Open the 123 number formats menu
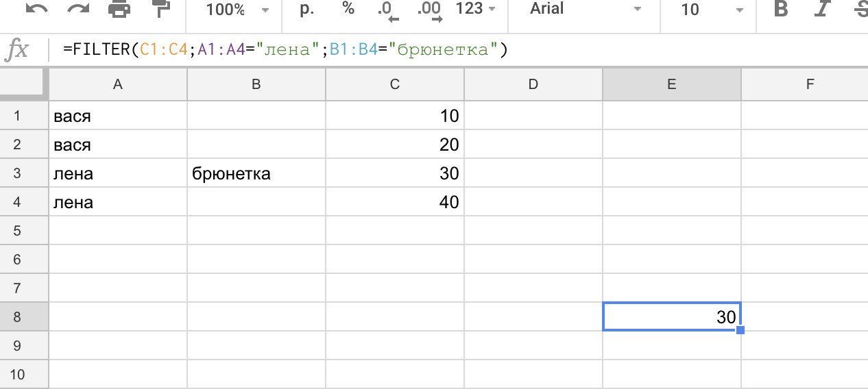 coord(478,10)
